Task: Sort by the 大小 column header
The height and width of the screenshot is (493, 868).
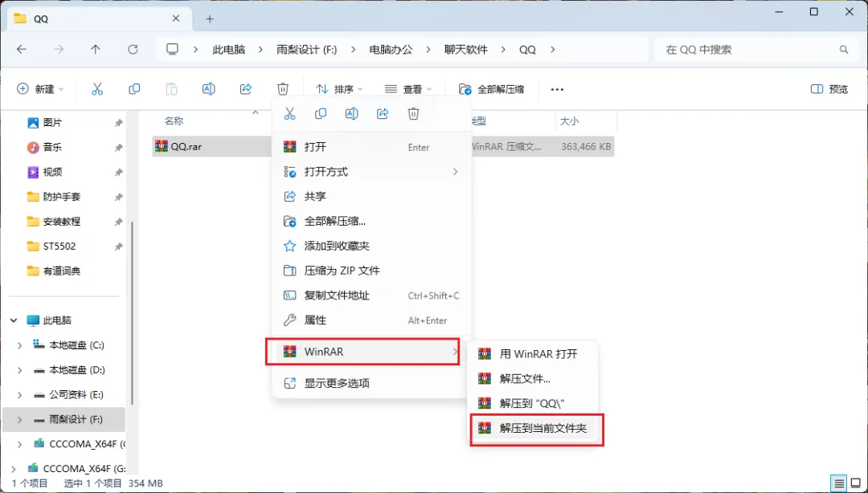Action: point(570,120)
